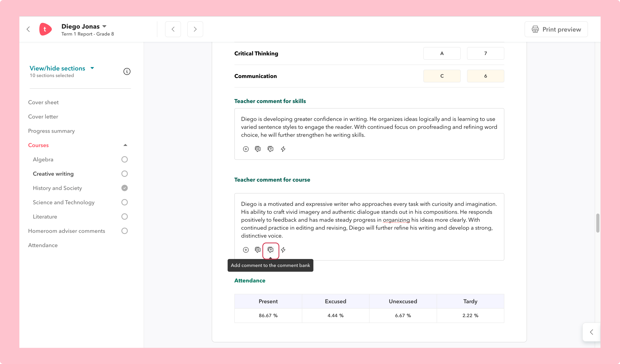This screenshot has width=620, height=364.
Task: Click into the skills comment text
Action: click(x=369, y=127)
